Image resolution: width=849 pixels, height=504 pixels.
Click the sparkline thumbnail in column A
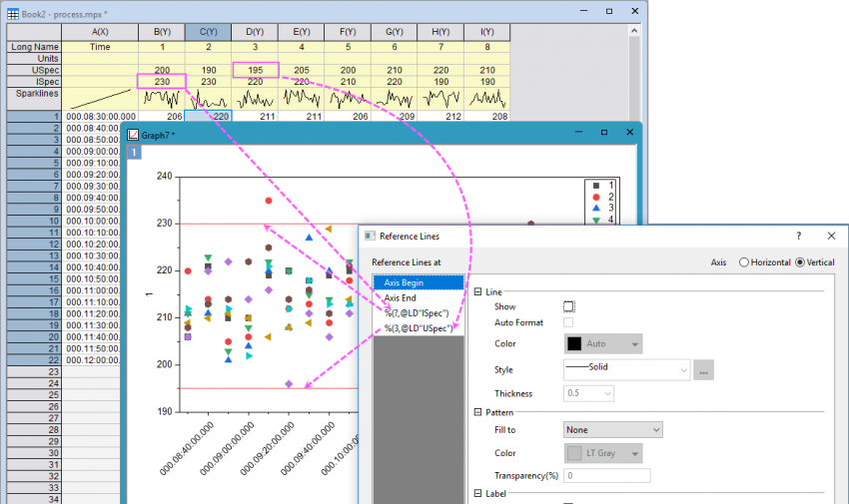pyautogui.click(x=100, y=99)
